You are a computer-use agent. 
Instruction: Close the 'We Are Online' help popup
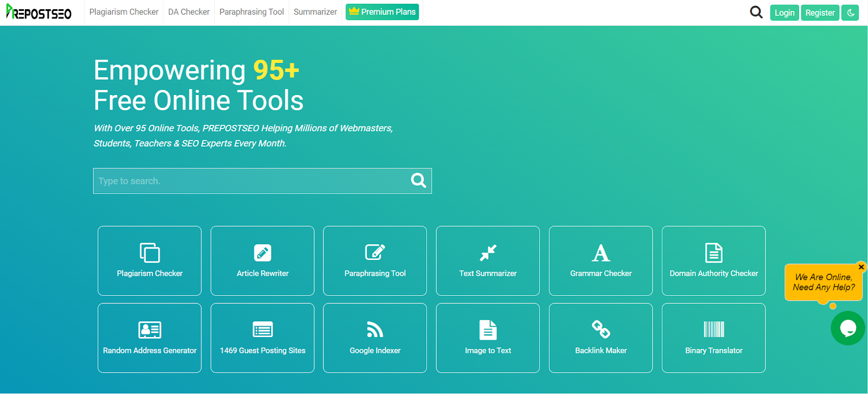pyautogui.click(x=861, y=267)
